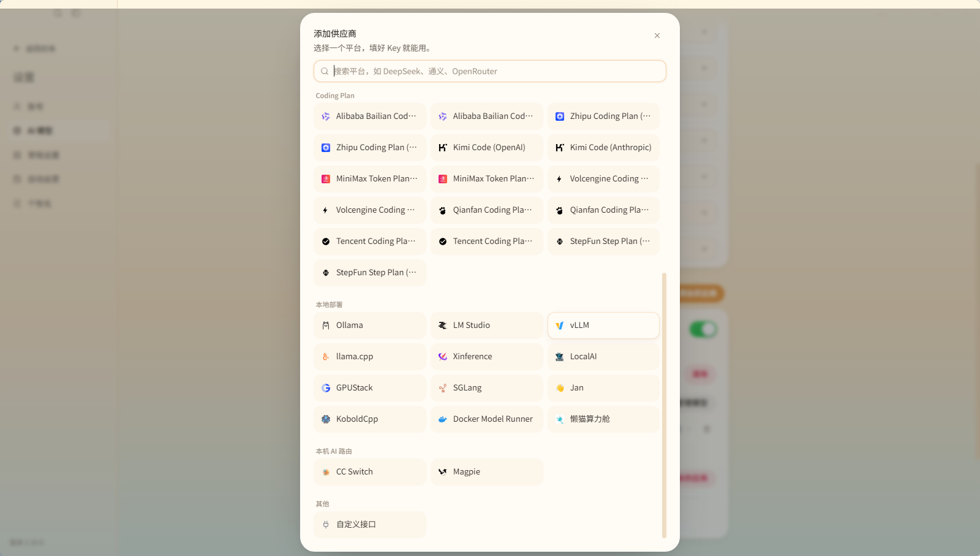980x556 pixels.
Task: Select the Docker Model Runner whale icon
Action: pos(443,419)
